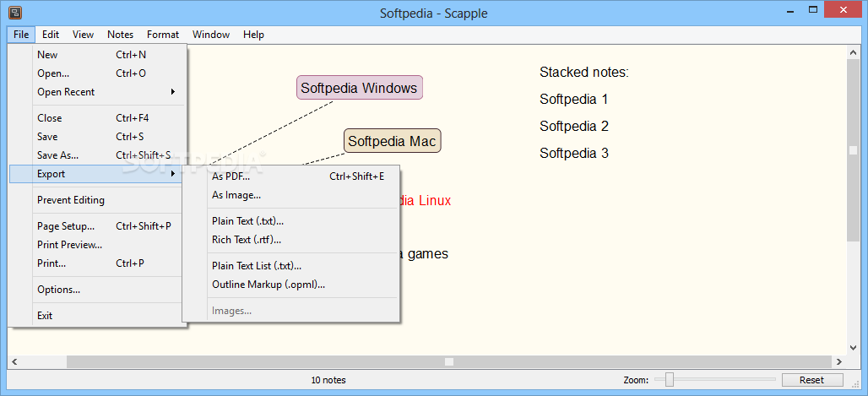Expand the Open Recent submenu

(x=97, y=92)
